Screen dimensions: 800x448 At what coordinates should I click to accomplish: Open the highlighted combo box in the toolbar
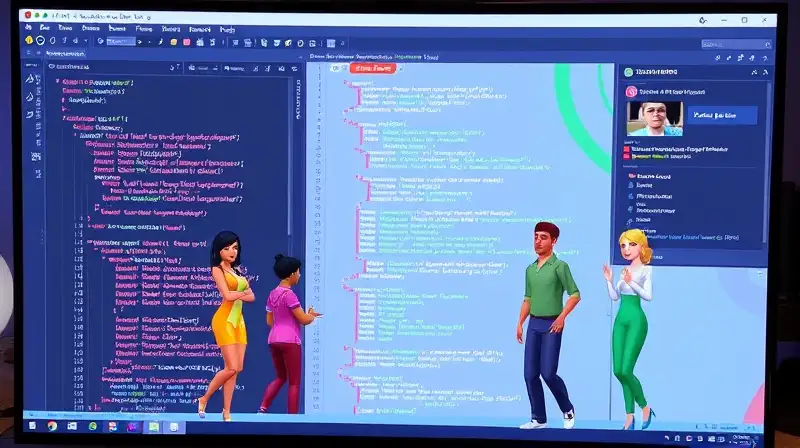pos(120,41)
